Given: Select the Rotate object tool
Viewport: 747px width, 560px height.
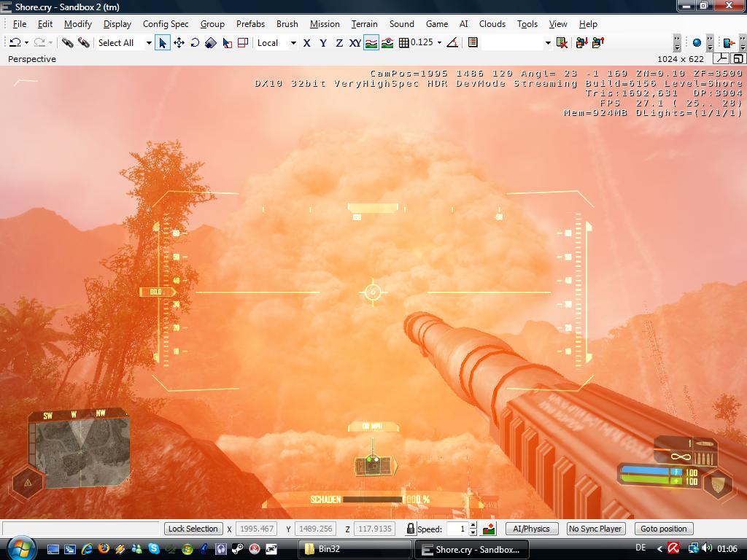Looking at the screenshot, I should tap(195, 43).
